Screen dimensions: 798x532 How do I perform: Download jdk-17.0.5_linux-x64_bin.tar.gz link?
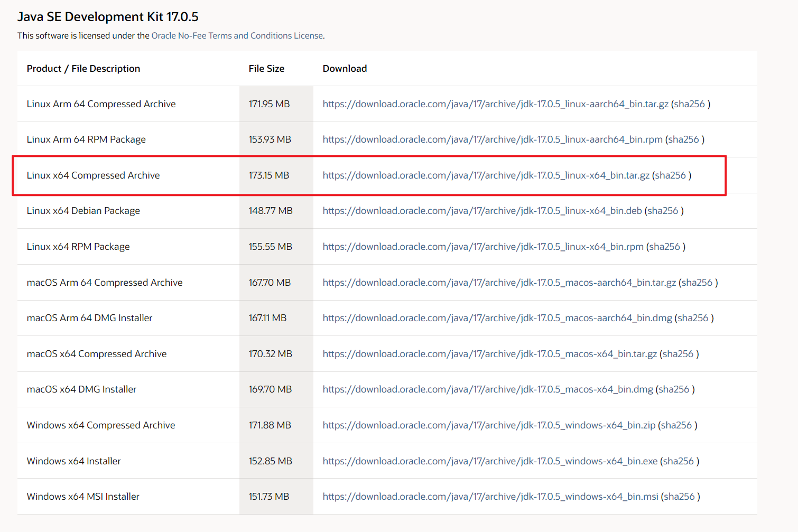coord(486,175)
